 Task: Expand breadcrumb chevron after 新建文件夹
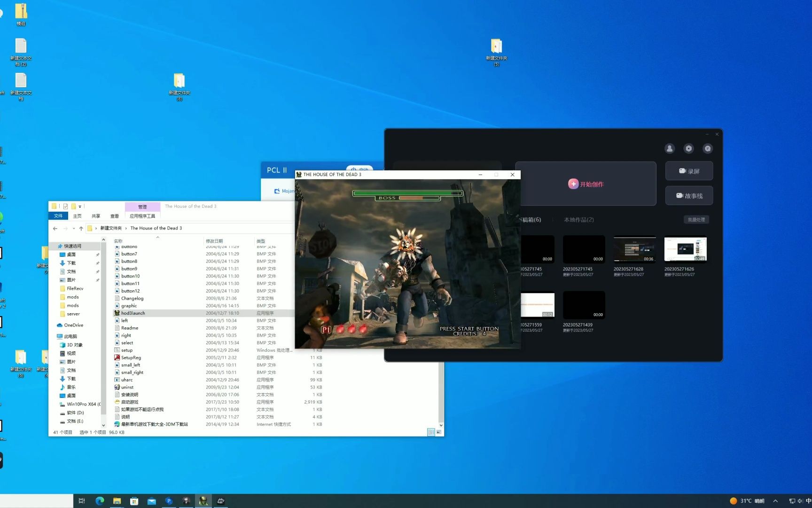point(126,228)
